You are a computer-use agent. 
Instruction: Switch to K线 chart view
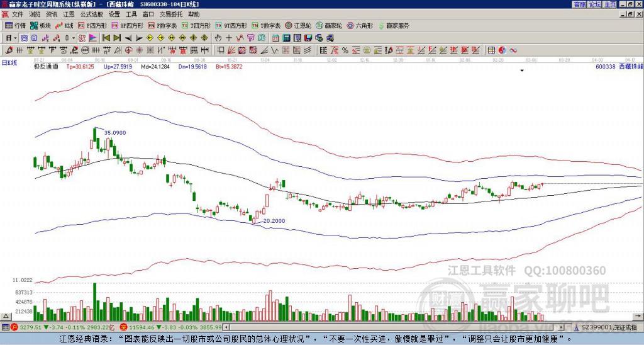(64, 25)
